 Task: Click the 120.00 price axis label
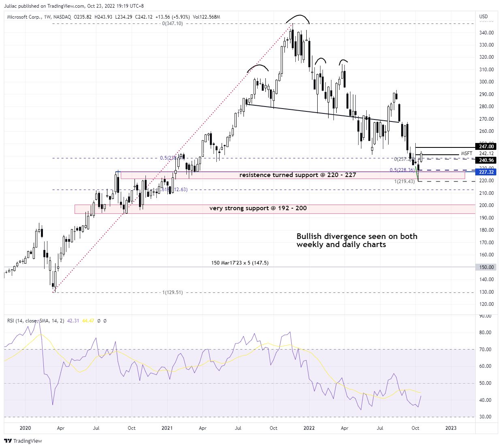486,304
